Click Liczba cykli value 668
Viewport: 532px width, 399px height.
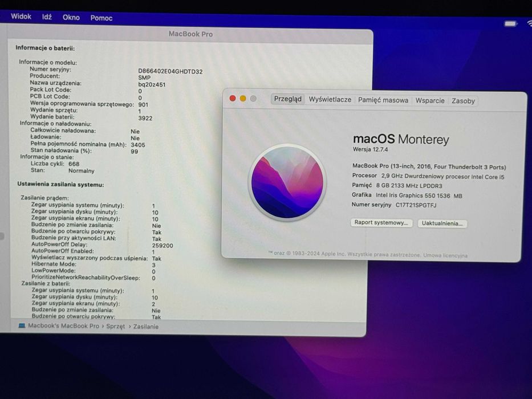click(74, 164)
